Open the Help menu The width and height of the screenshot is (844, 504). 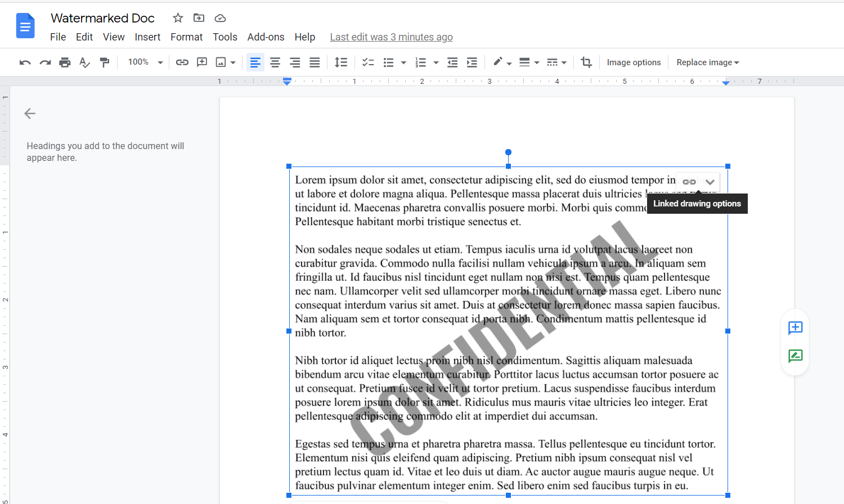(x=305, y=37)
